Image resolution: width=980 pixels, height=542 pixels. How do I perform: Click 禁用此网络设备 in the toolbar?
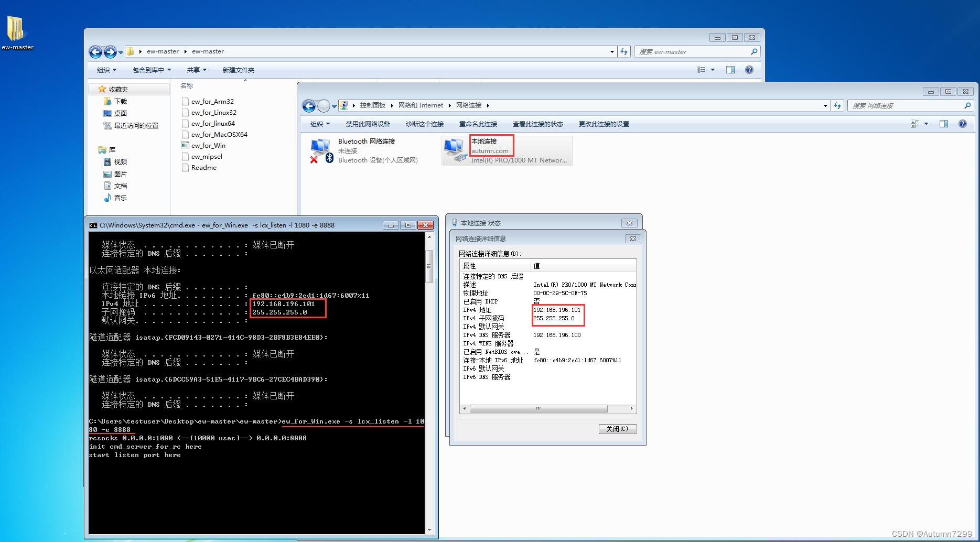[x=368, y=124]
